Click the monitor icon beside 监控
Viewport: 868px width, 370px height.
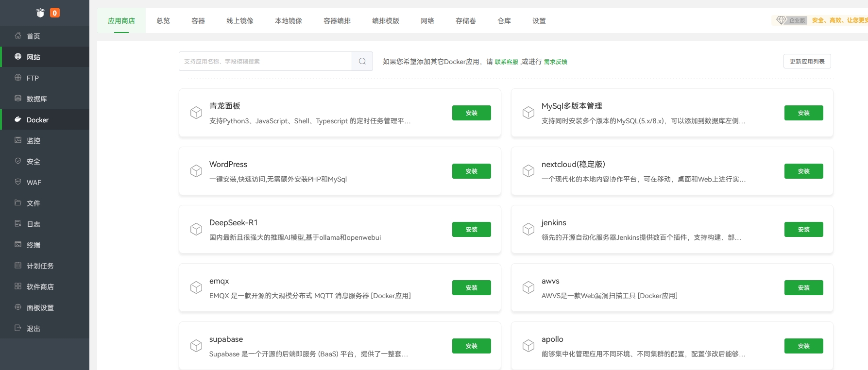[x=18, y=140]
